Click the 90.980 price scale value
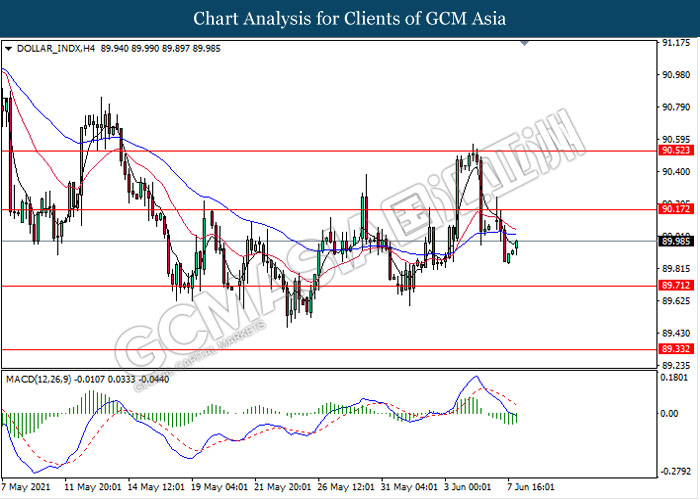Image resolution: width=700 pixels, height=500 pixels. [676, 75]
